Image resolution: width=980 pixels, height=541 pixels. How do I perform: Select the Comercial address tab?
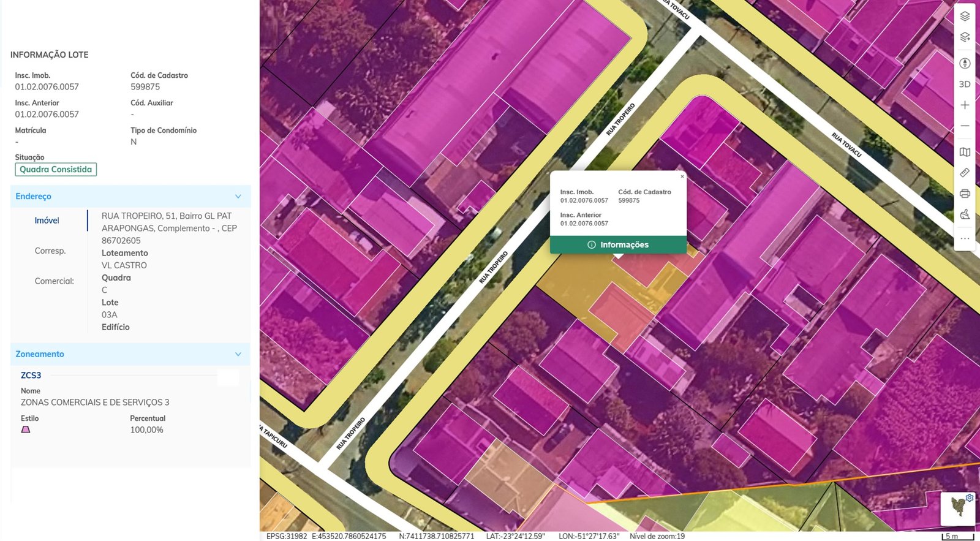pos(54,281)
